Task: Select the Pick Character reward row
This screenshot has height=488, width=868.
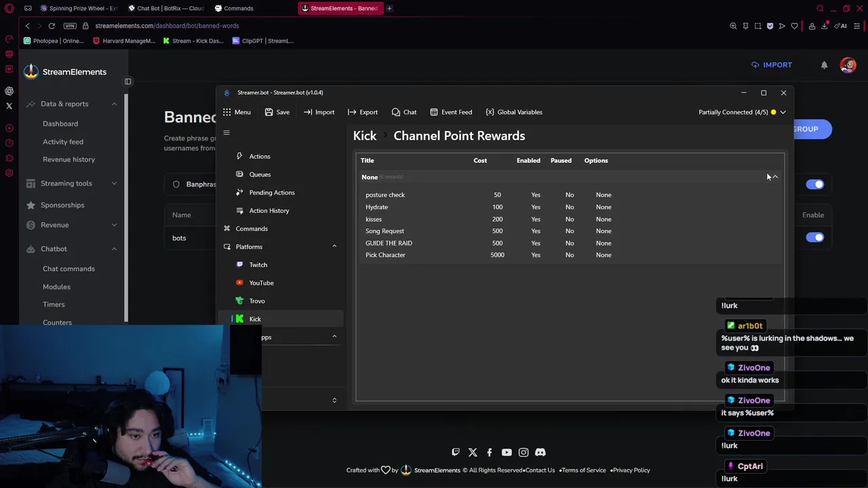Action: pos(571,255)
